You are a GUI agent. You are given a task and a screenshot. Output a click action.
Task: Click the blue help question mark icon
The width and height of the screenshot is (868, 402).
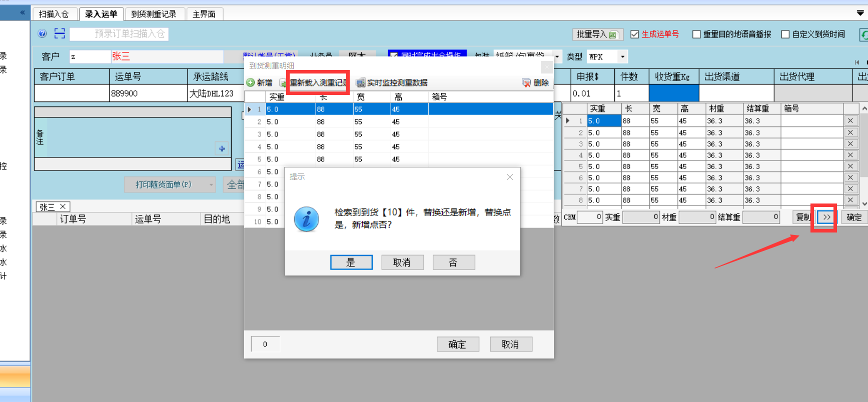[43, 33]
